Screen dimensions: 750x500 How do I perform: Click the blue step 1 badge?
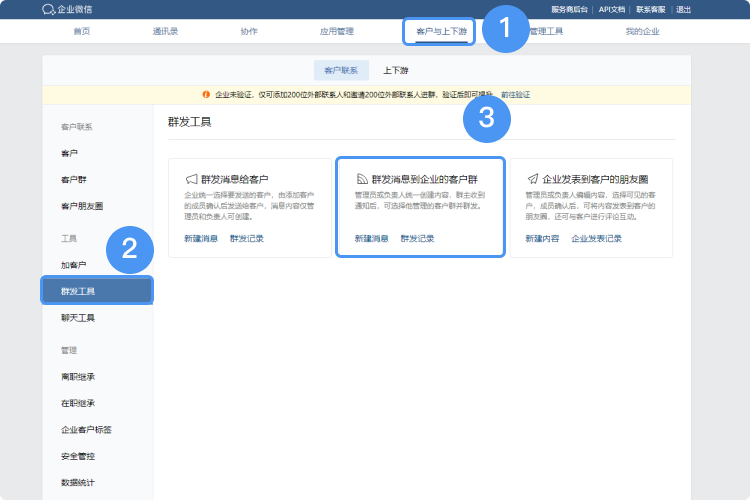click(505, 30)
